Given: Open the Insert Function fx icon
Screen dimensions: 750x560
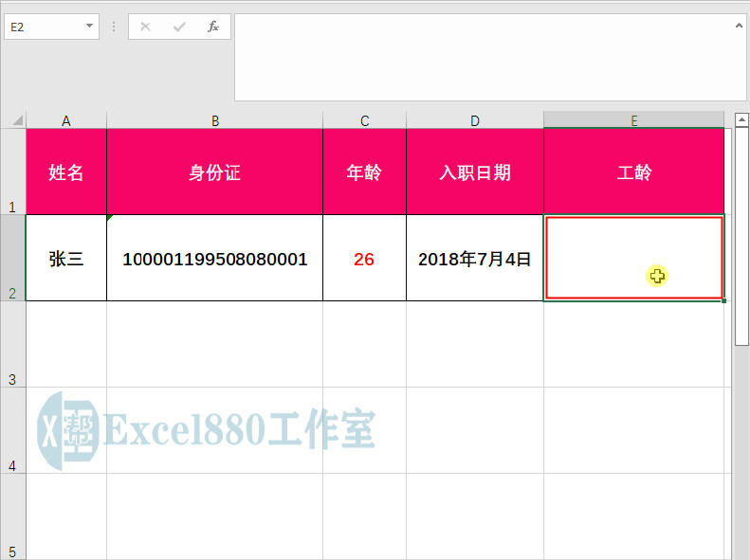Looking at the screenshot, I should click(x=212, y=27).
